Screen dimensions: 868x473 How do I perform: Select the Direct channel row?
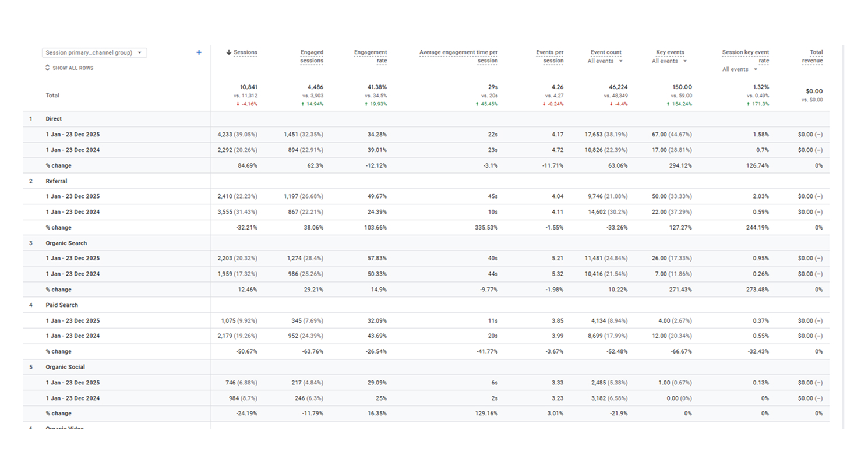pos(54,119)
